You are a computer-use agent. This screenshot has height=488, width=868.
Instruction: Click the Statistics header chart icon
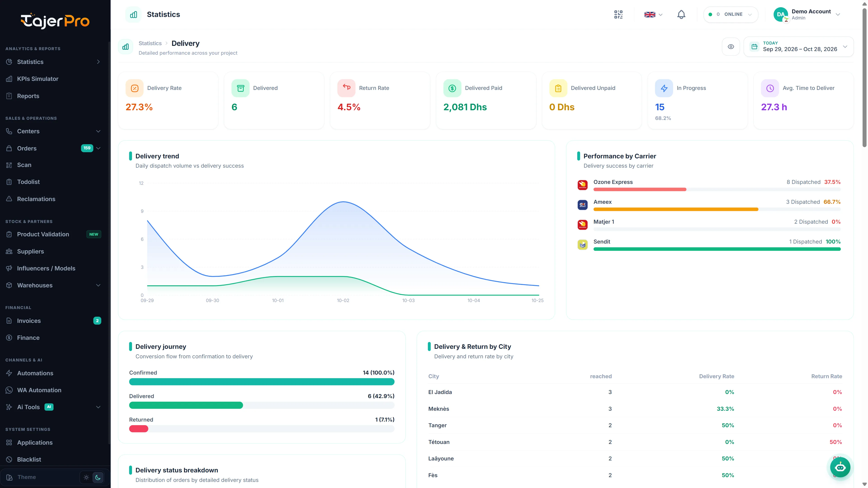(x=133, y=14)
